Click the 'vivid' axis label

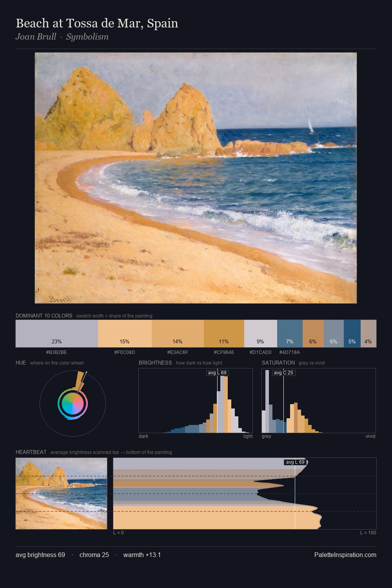370,436
